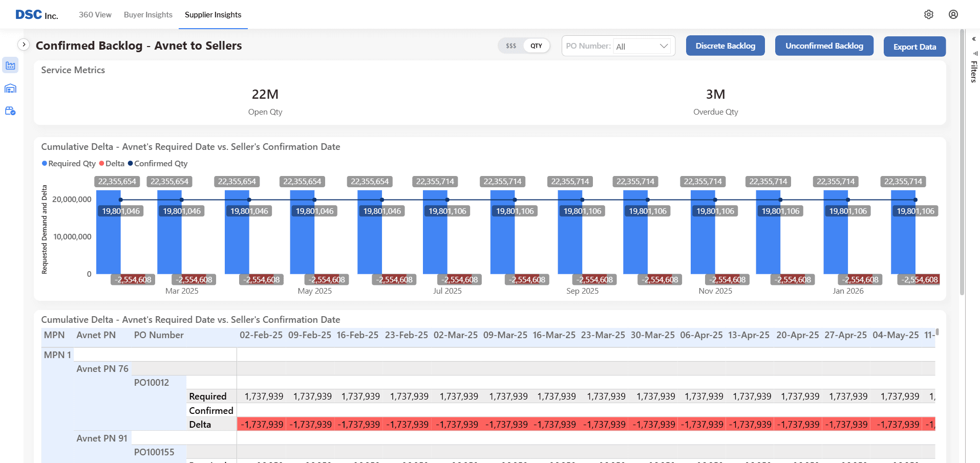
Task: Click the MPN column header
Action: [54, 335]
